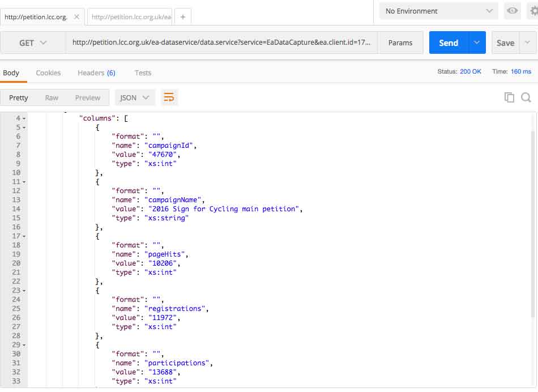
Task: Collapse the JSON object at line 23
Action: (24, 291)
